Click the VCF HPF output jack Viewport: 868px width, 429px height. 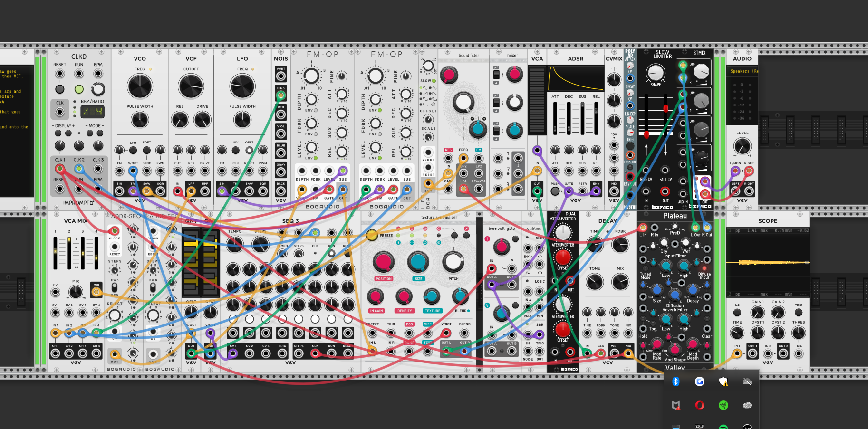pyautogui.click(x=205, y=191)
